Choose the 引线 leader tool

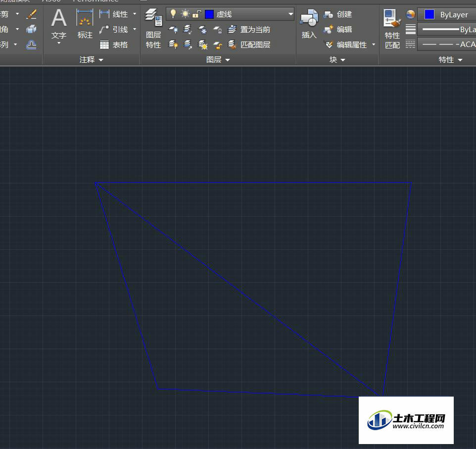[x=114, y=30]
